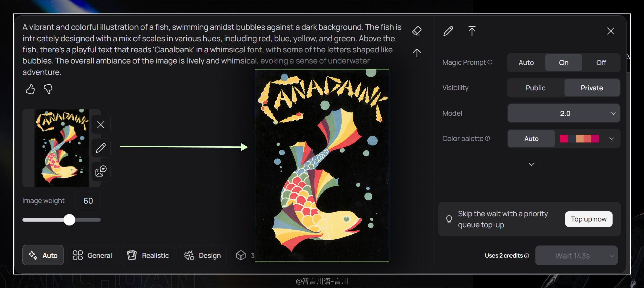Click the 'Image weight' label
This screenshot has height=288, width=644.
[x=44, y=201]
